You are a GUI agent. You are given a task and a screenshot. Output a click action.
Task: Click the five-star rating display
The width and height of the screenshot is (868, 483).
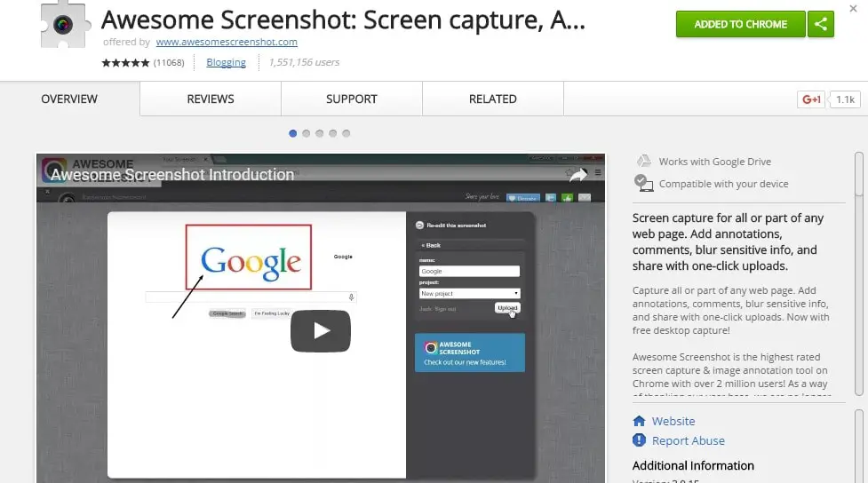tap(125, 62)
